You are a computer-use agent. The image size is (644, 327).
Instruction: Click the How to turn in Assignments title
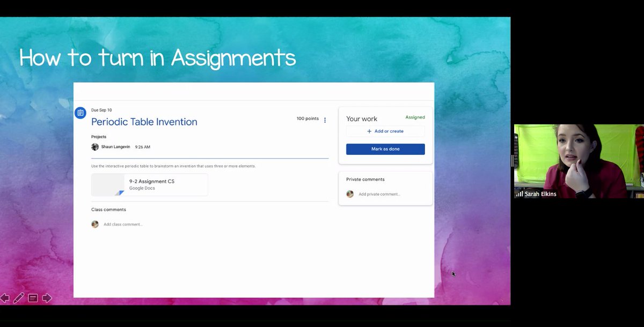click(158, 58)
